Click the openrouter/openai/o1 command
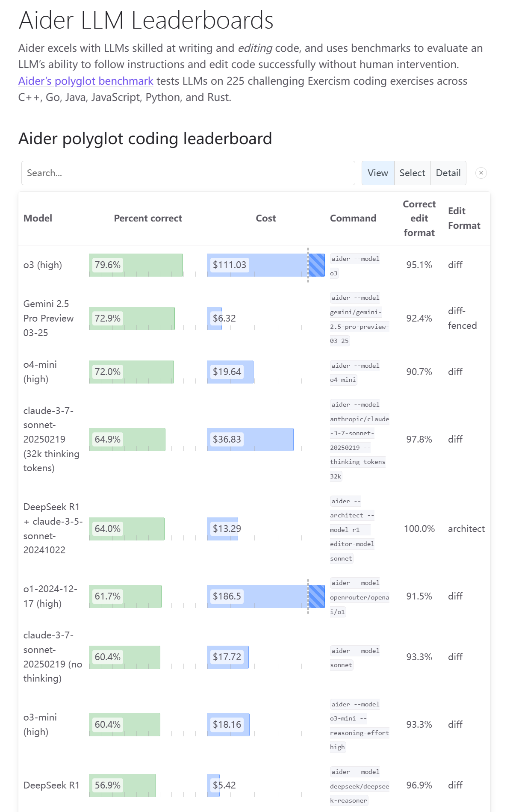 (360, 597)
